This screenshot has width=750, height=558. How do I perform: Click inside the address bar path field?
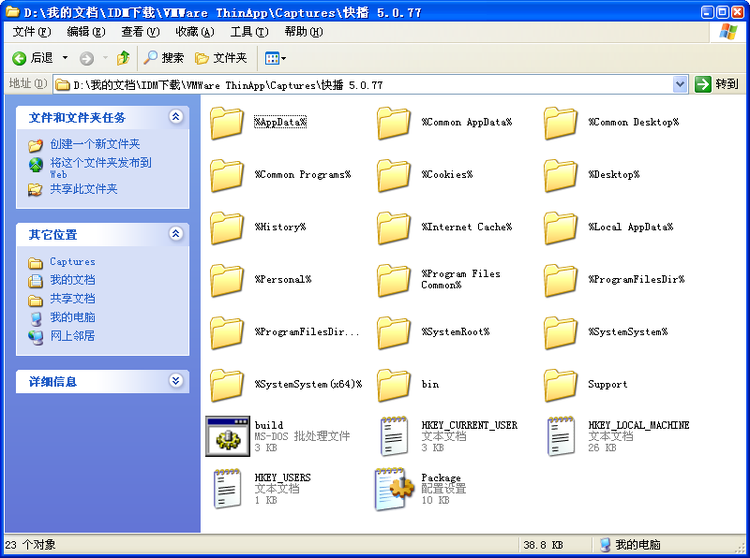[x=360, y=85]
